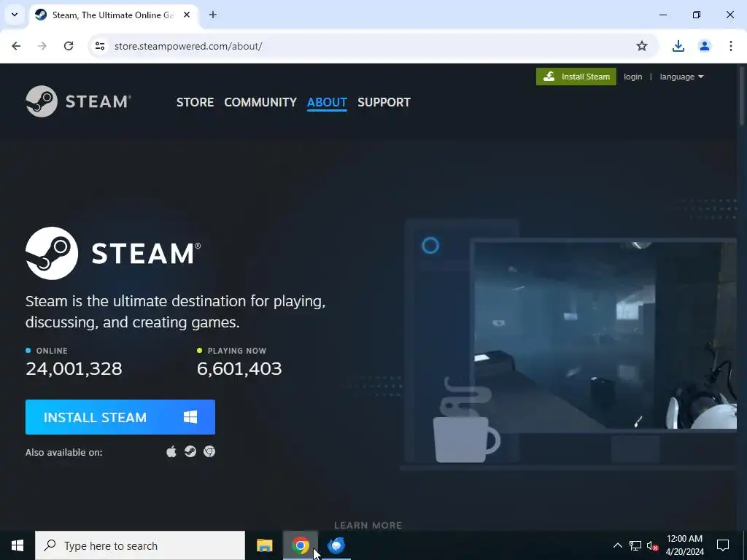Follow the login link

pos(632,77)
